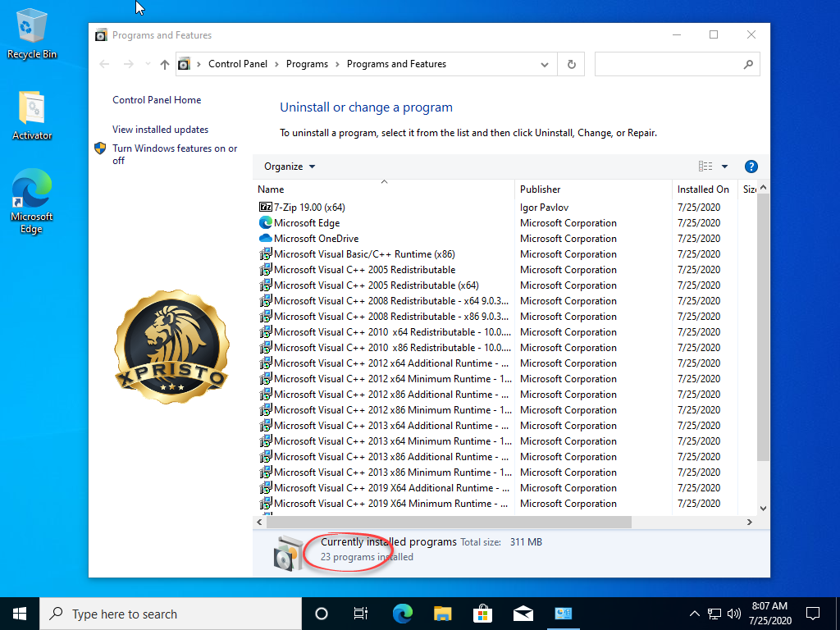Expand the address bar history dropdown
The width and height of the screenshot is (840, 630).
pos(545,64)
